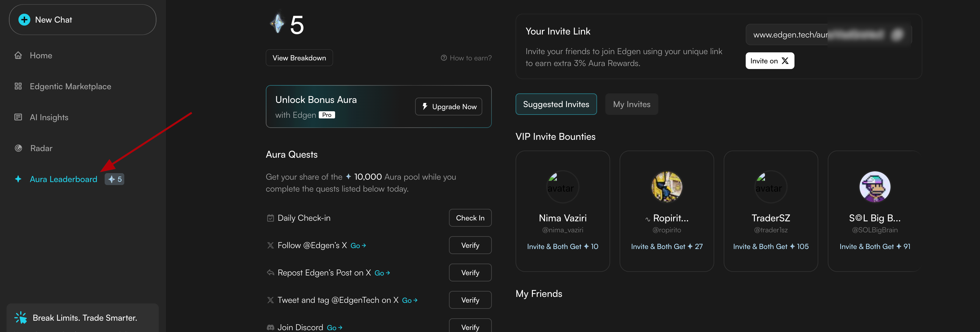Click the burst icon in the promo banner
This screenshot has height=332, width=980.
coord(21,317)
